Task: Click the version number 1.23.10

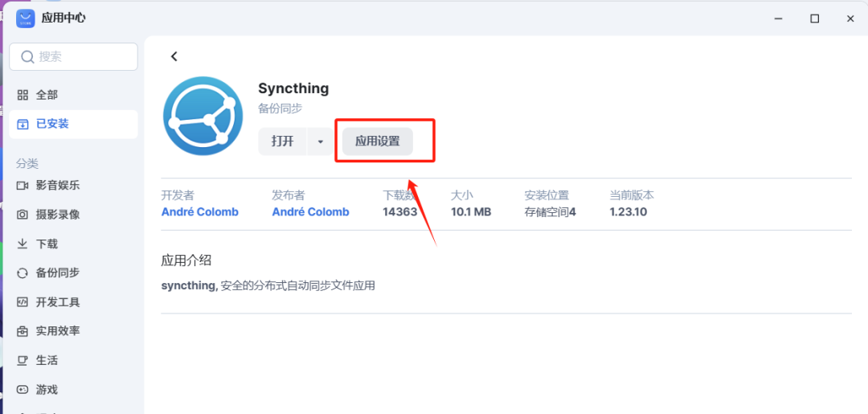Action: pos(628,211)
